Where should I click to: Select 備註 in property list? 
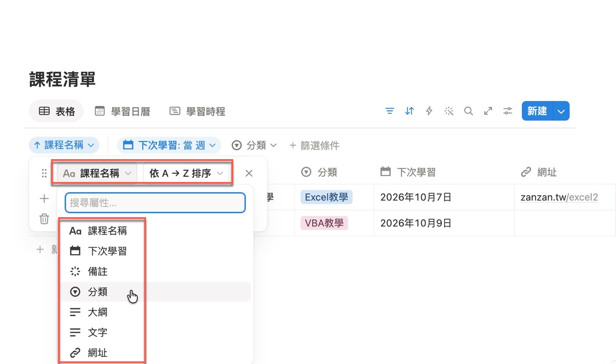coord(155,271)
